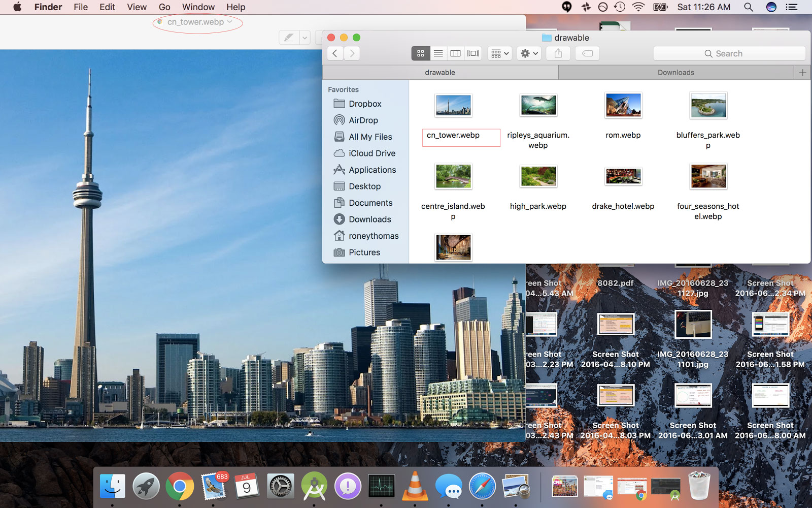Launch Google Chrome from the Dock

click(x=180, y=486)
